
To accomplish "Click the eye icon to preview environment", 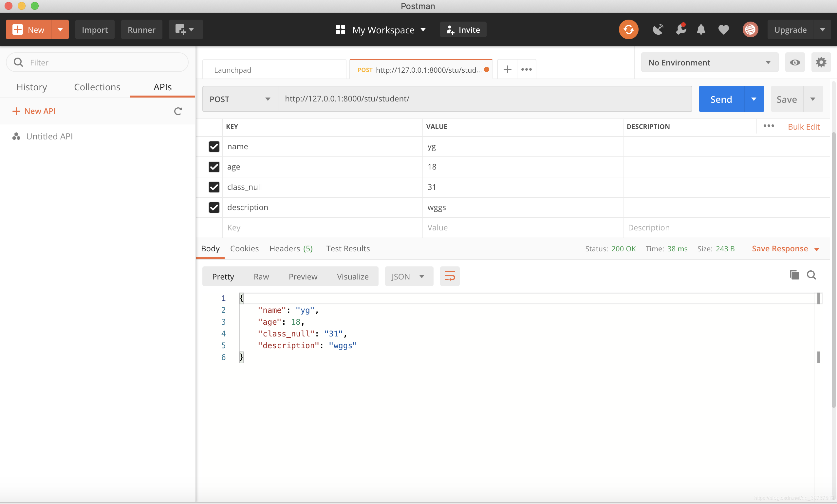I will [795, 62].
